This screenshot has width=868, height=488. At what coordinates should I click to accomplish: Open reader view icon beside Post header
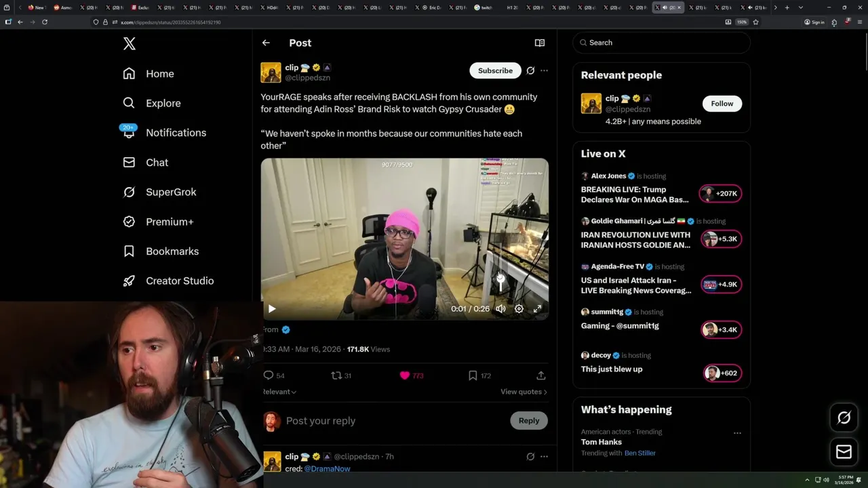click(x=540, y=43)
